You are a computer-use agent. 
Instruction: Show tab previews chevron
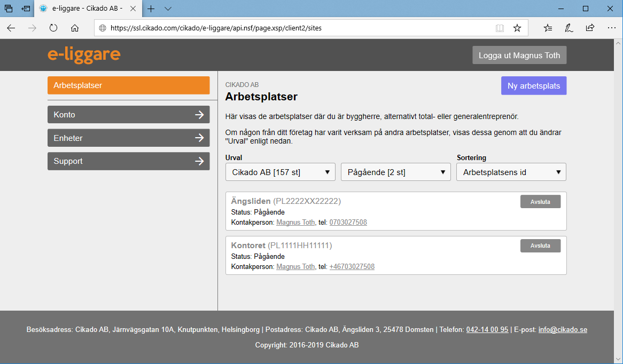pos(168,9)
